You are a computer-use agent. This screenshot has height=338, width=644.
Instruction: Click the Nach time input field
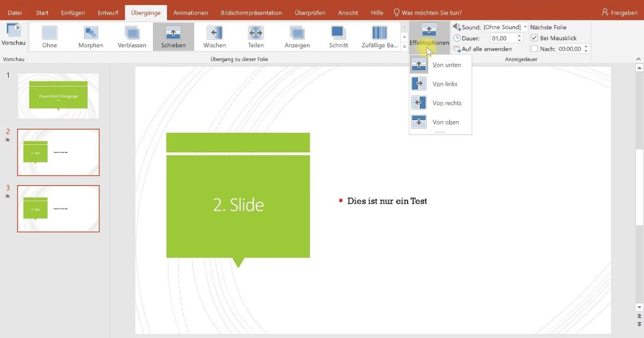click(x=569, y=49)
